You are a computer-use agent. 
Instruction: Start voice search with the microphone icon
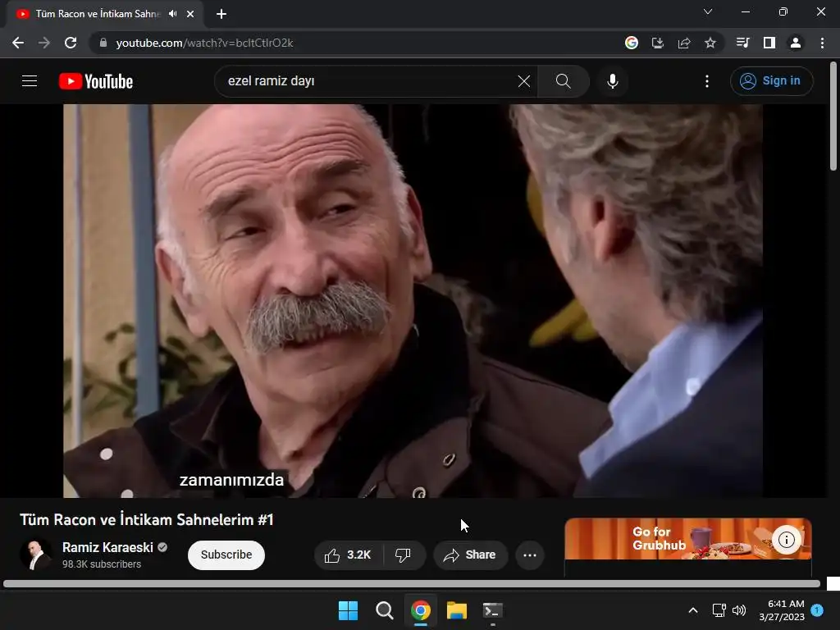[x=613, y=81]
